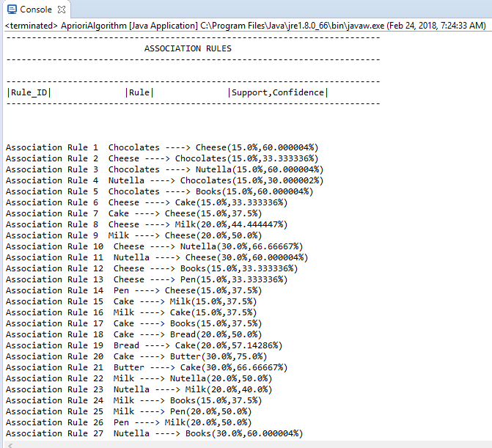Click the Rule column header text
Image resolution: width=492 pixels, height=448 pixels.
pos(139,92)
